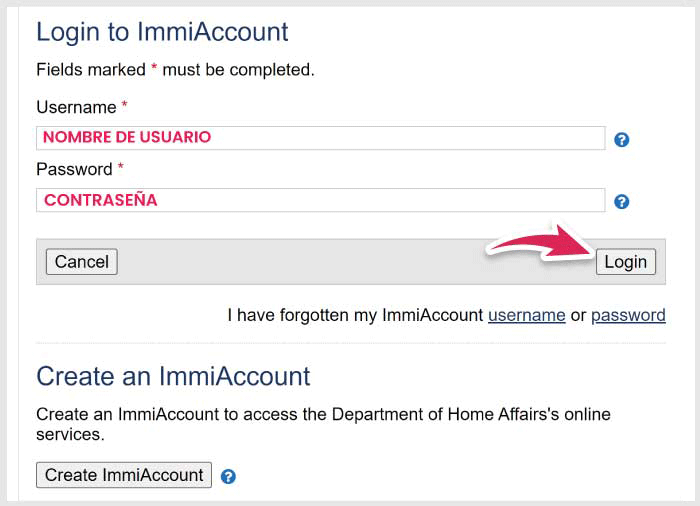Click the "I have forgotten my ImmiAccount" text
700x506 pixels.
click(x=355, y=315)
